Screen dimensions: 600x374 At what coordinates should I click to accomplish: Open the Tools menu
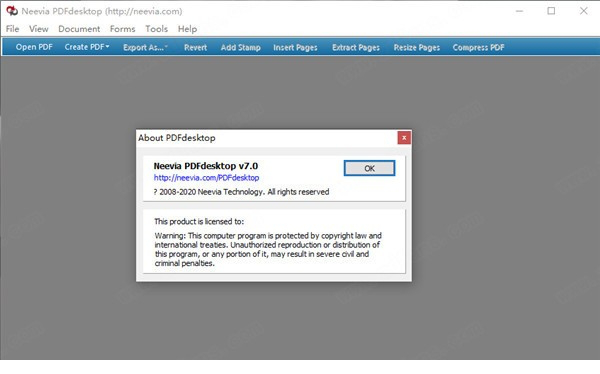tap(157, 29)
